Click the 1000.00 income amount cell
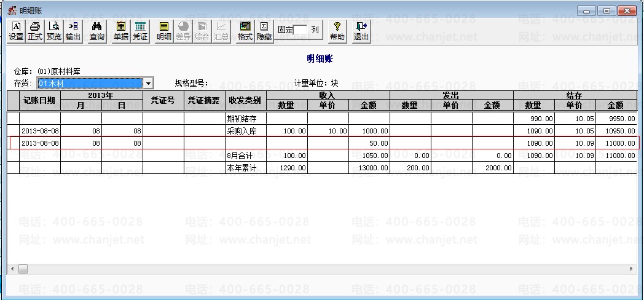644x300 pixels. [369, 131]
